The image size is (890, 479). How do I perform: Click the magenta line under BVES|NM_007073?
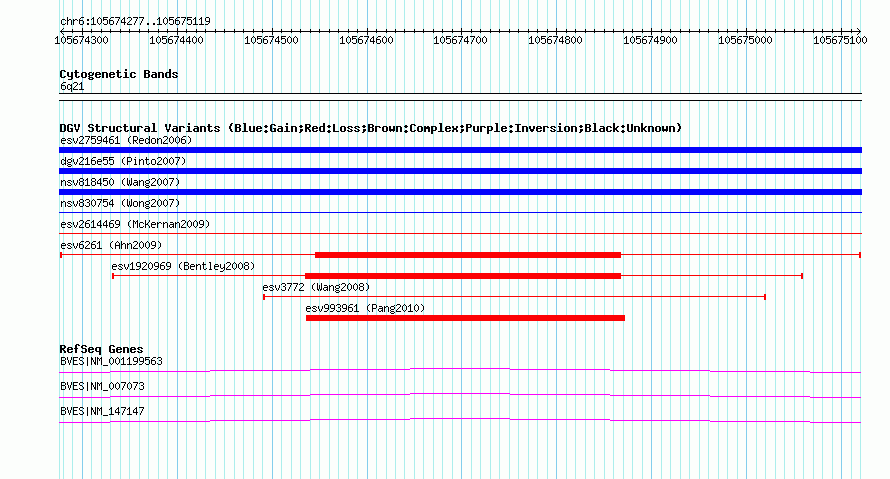460,396
